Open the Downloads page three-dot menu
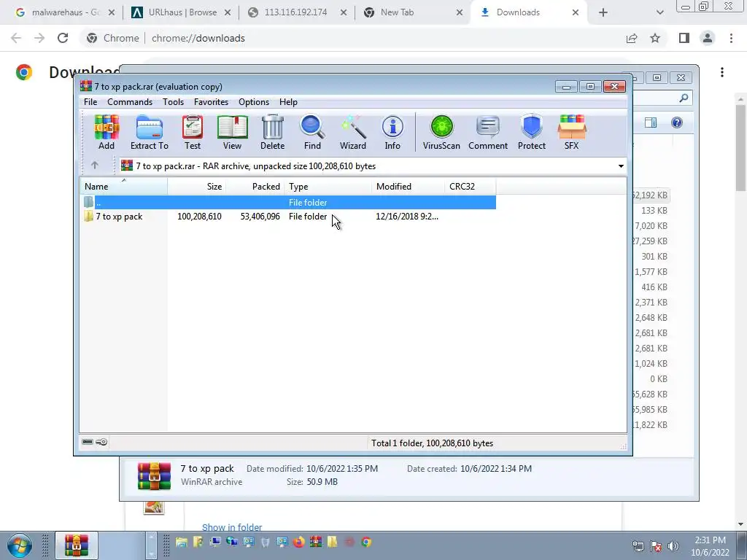Viewport: 747px width, 560px height. pyautogui.click(x=722, y=72)
